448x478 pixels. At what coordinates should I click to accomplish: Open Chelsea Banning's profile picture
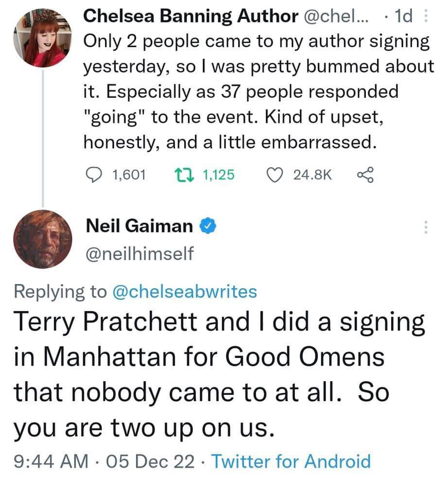pyautogui.click(x=43, y=37)
